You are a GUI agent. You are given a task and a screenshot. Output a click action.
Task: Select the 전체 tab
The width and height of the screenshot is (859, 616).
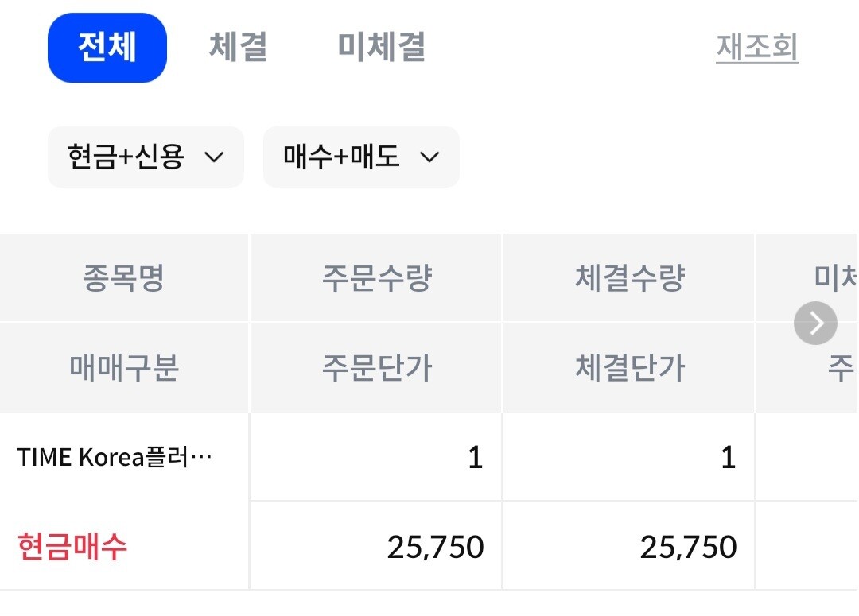coord(107,48)
